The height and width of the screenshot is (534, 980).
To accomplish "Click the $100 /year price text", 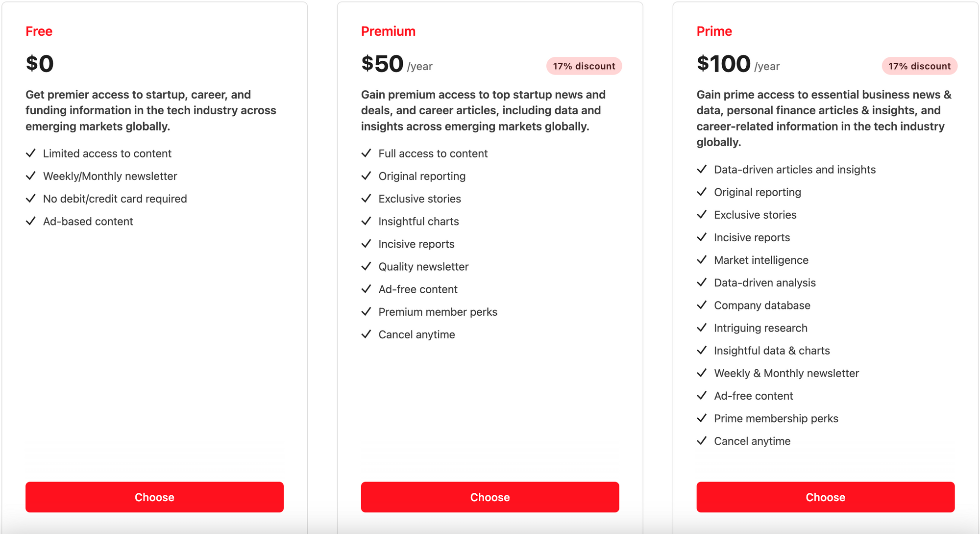I will point(737,64).
